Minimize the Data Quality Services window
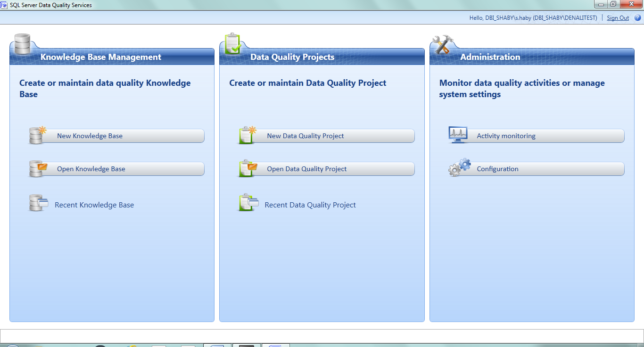 [601, 4]
